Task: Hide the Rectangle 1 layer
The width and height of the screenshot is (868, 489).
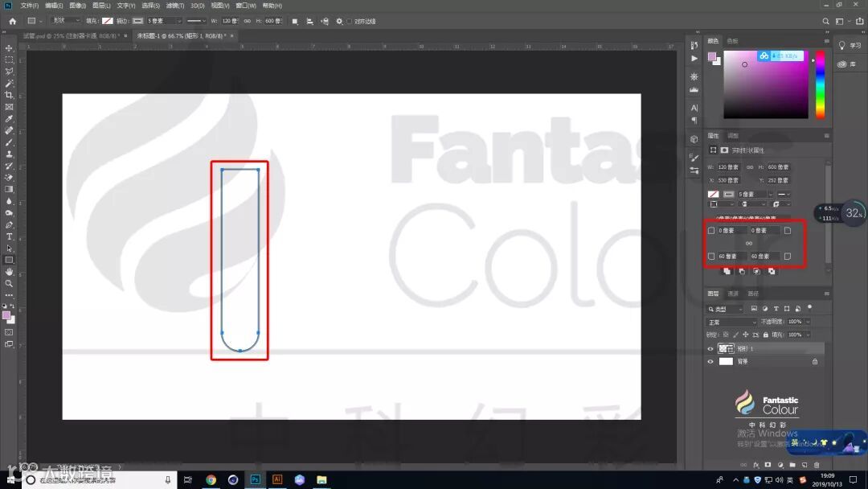Action: [x=710, y=349]
